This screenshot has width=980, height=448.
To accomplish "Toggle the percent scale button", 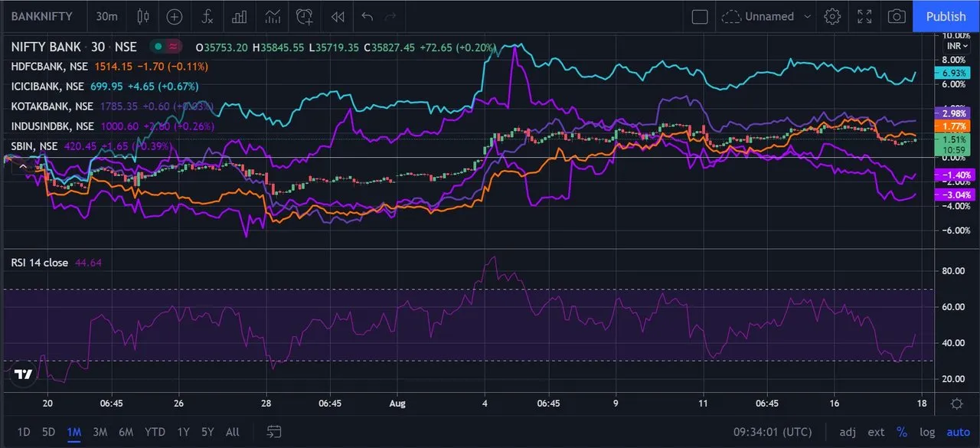I will click(902, 432).
